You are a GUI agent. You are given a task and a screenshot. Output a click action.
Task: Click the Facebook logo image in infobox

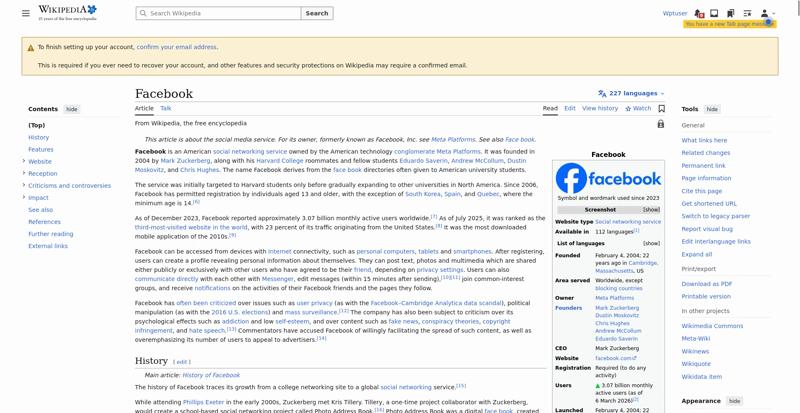[608, 178]
